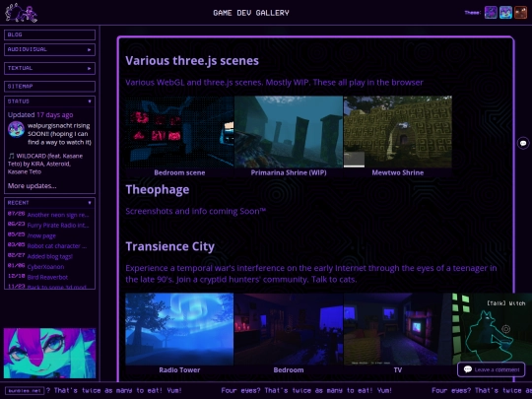
Task: Click the site logo creature icon
Action: point(21,13)
